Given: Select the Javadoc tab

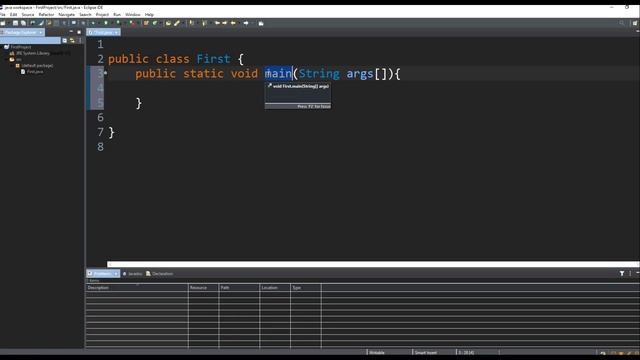Looking at the screenshot, I should [133, 273].
